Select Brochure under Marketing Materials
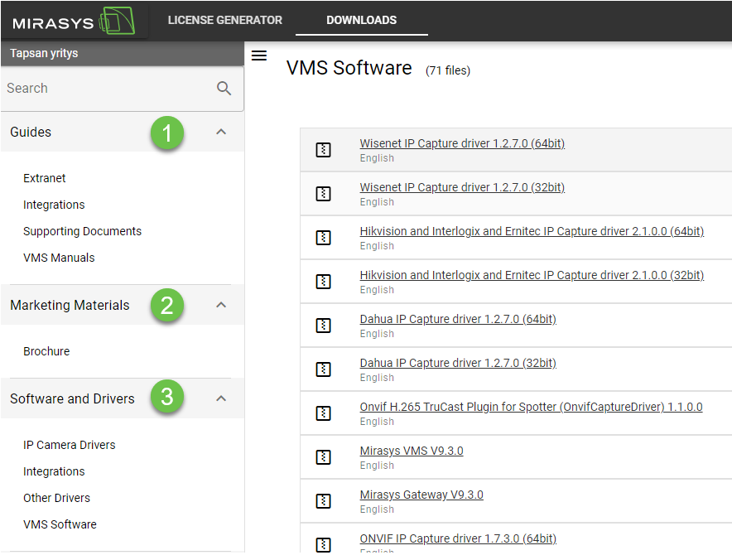 (x=46, y=351)
